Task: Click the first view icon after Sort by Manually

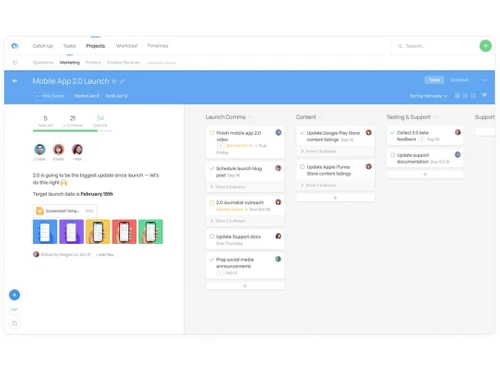Action: 457,96
